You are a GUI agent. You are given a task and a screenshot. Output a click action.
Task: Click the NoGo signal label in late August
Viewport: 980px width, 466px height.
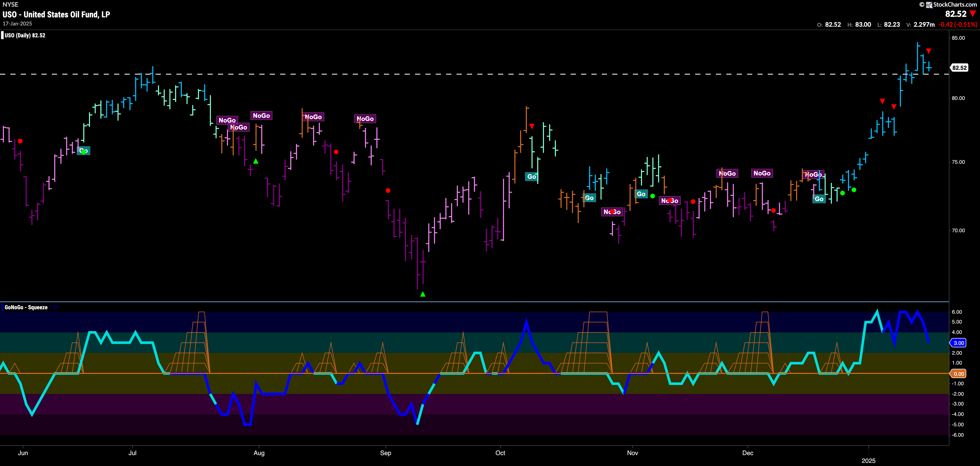pyautogui.click(x=365, y=119)
